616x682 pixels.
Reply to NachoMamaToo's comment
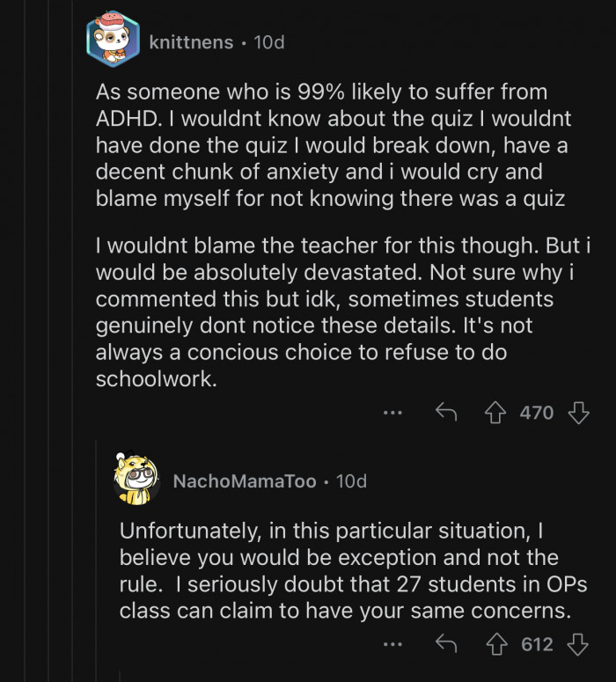[x=448, y=645]
